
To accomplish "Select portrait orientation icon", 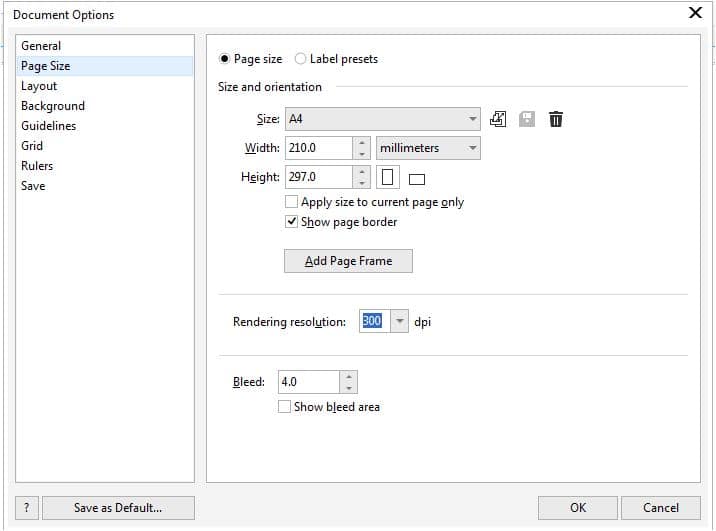I will [389, 178].
